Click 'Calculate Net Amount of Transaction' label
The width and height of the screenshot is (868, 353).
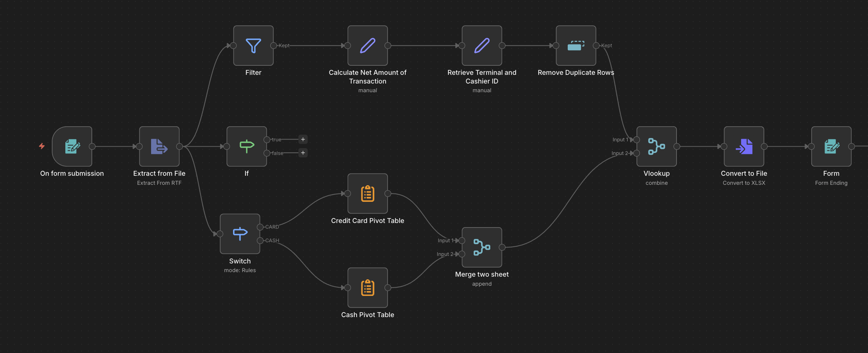tap(368, 77)
